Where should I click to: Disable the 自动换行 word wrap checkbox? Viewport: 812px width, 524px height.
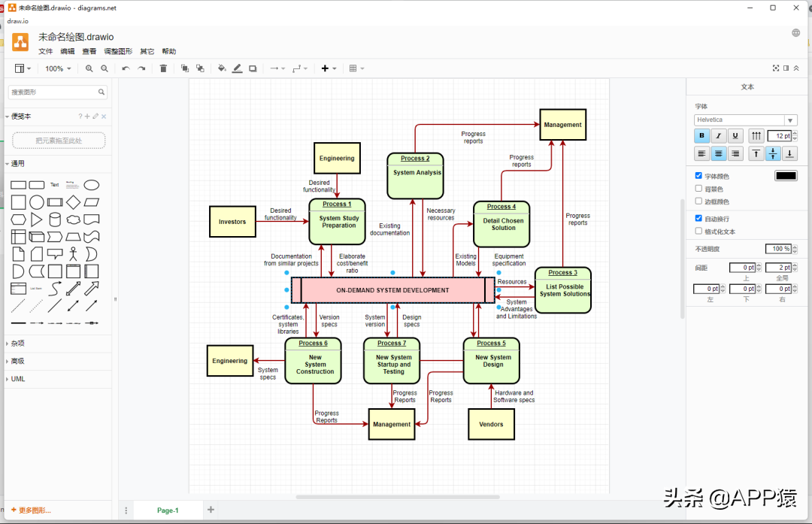698,218
